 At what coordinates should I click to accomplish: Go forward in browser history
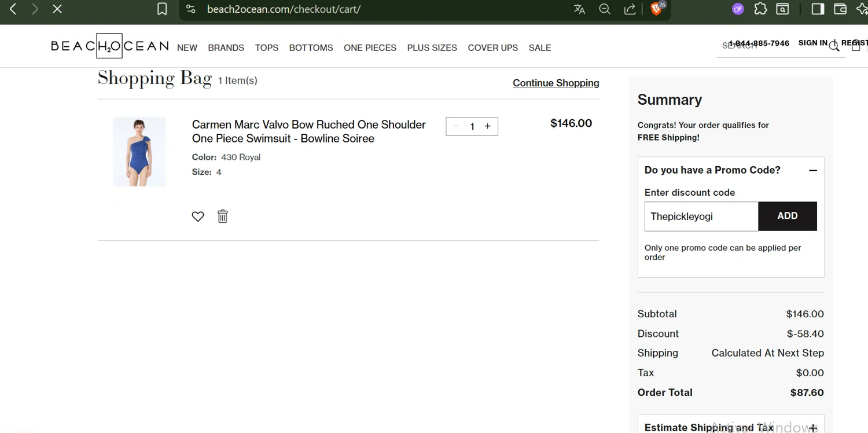35,9
